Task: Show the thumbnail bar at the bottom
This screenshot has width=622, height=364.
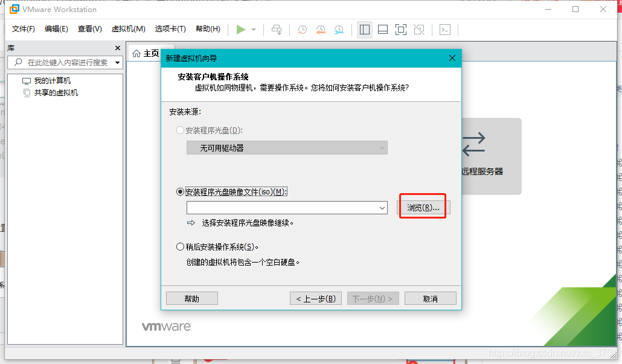Action: click(382, 29)
